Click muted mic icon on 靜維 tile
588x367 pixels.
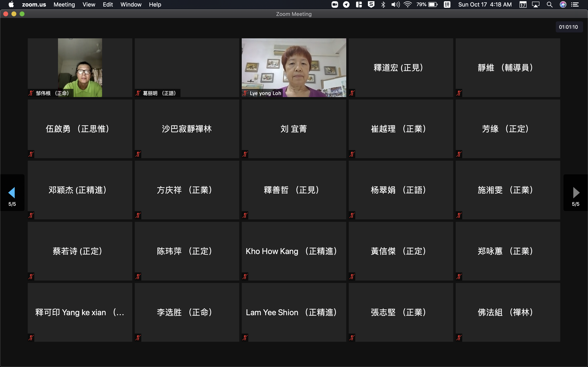(x=459, y=93)
